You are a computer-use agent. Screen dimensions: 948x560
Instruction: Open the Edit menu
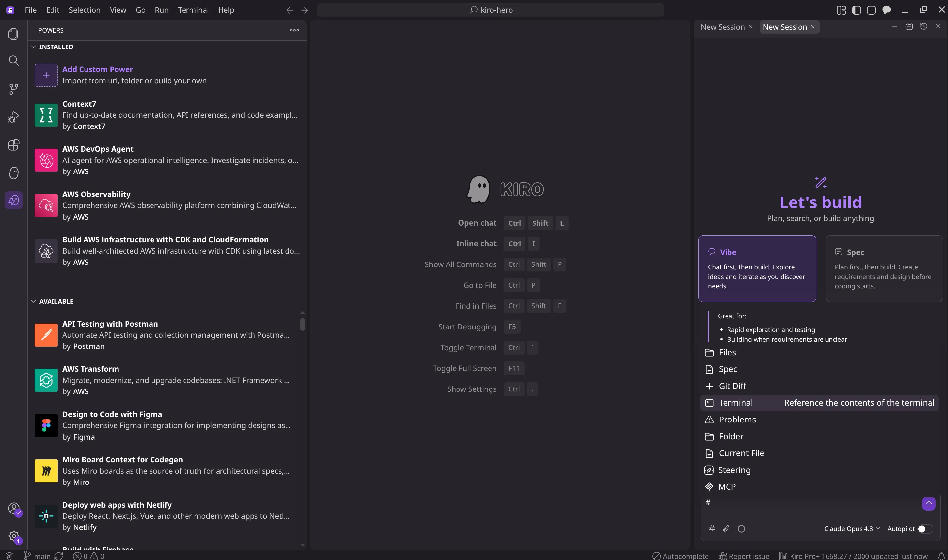(x=52, y=10)
